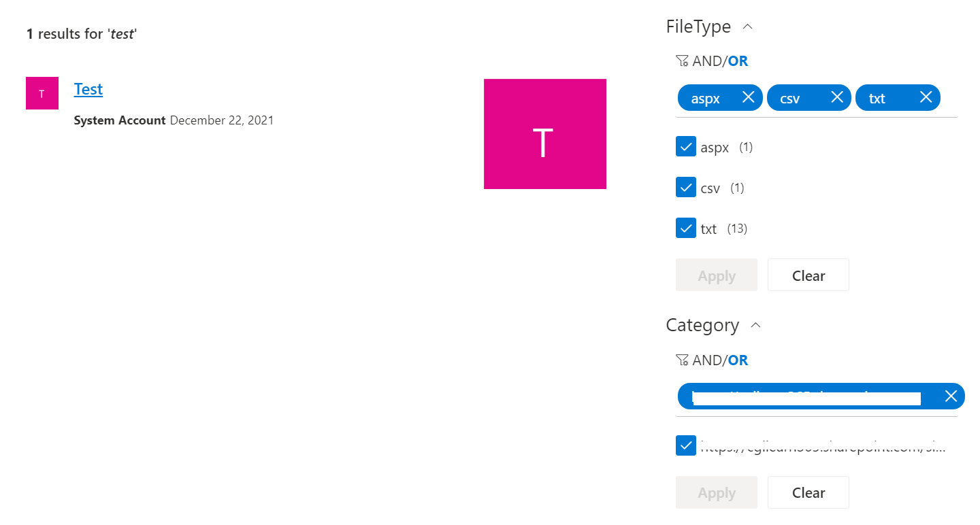Uncheck the Category site URL checkbox
Image resolution: width=980 pixels, height=525 pixels.
[x=686, y=445]
